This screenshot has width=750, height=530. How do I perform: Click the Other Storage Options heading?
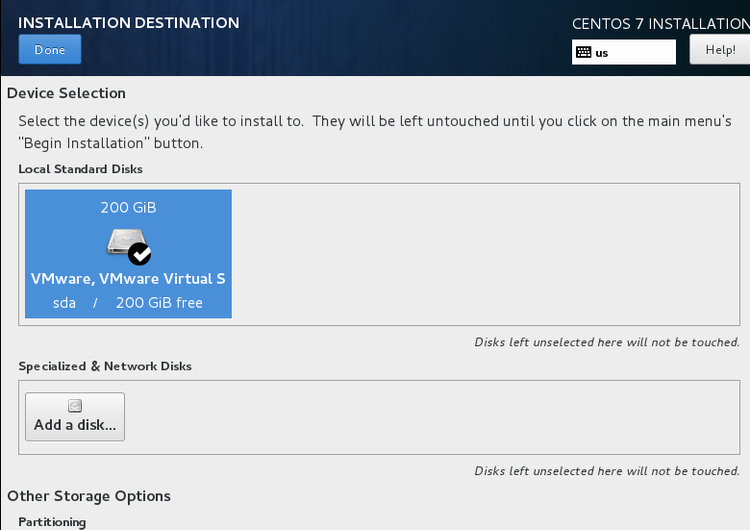click(89, 496)
